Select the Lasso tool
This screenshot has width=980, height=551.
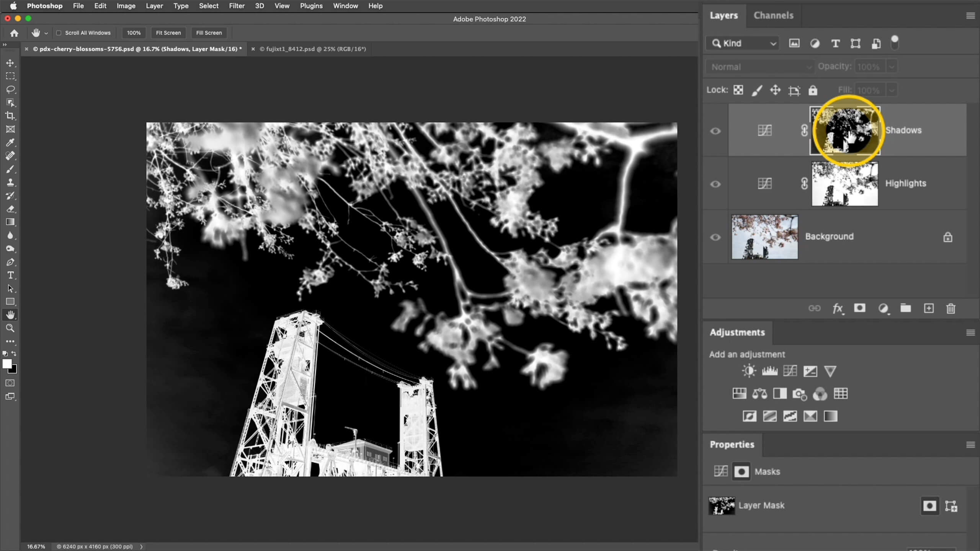[10, 89]
